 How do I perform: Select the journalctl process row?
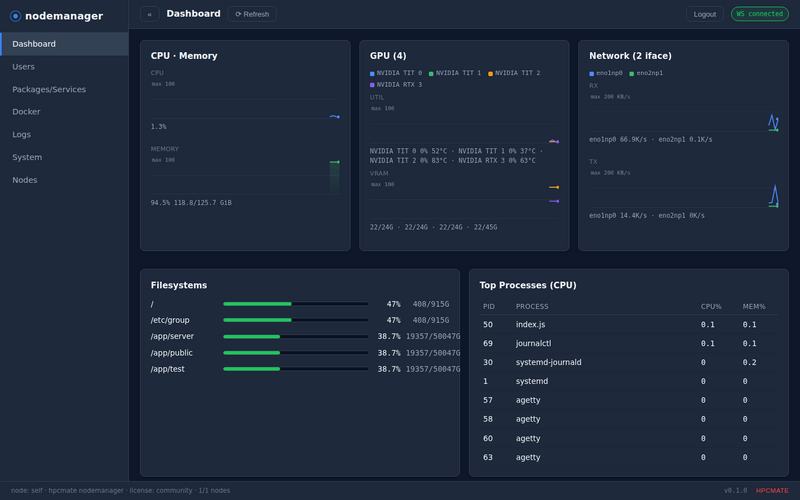coord(629,343)
